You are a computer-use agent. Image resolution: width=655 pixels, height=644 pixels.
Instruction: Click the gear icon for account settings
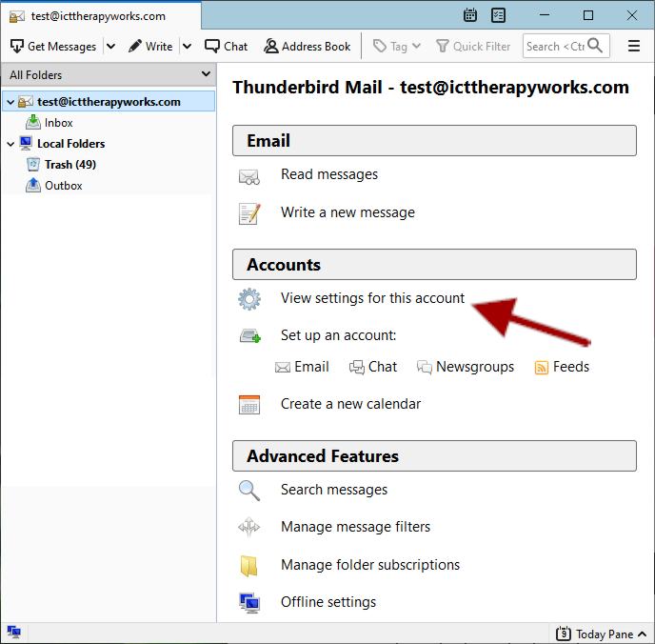(249, 299)
